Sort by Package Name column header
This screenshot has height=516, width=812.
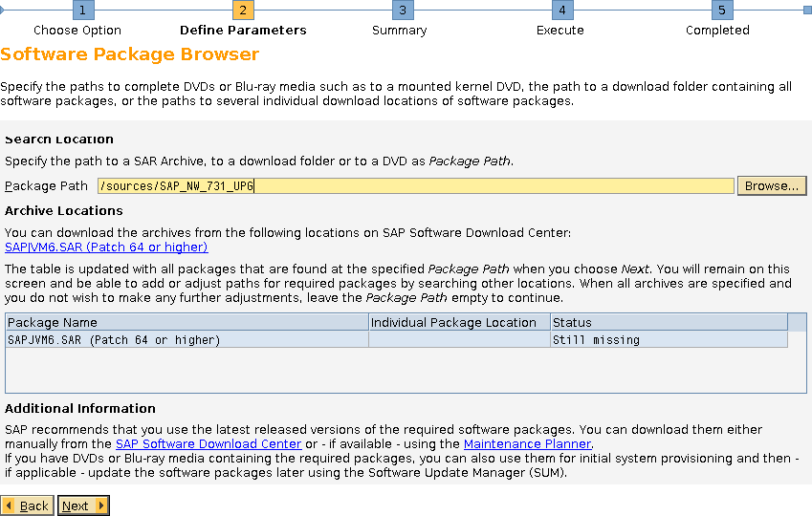(187, 322)
